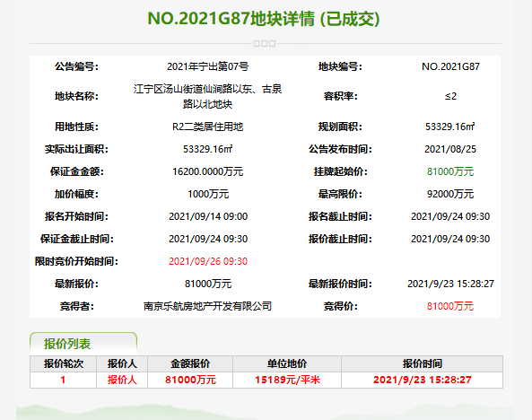Select the 报价轮次 column header
This screenshot has height=420, width=532.
pyautogui.click(x=63, y=363)
